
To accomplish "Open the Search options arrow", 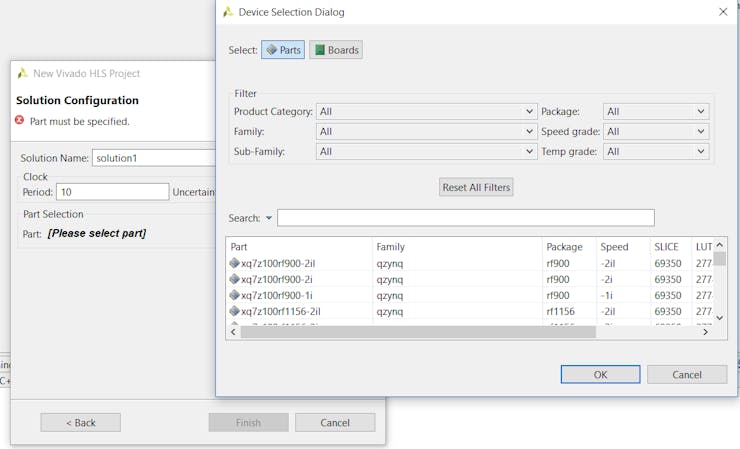I will tap(269, 218).
